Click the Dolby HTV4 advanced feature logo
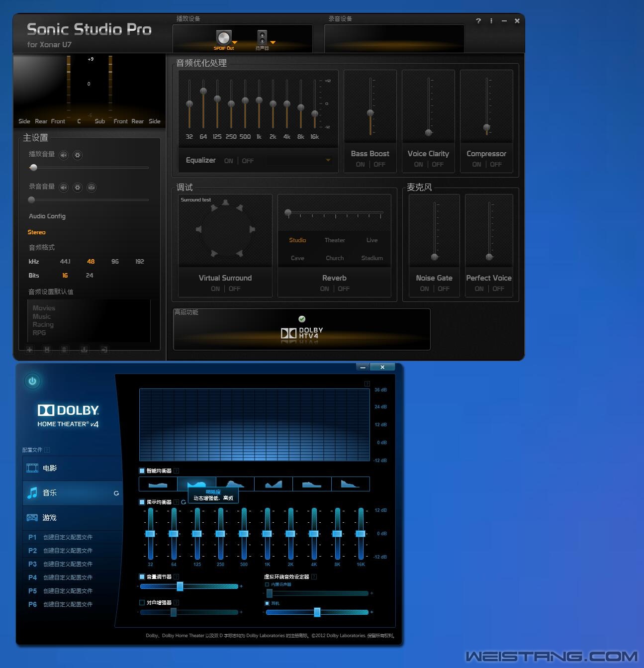The width and height of the screenshot is (644, 668). [302, 333]
